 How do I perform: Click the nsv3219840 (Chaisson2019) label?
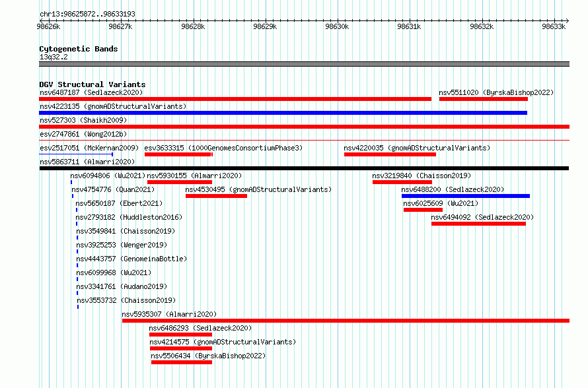tap(422, 176)
